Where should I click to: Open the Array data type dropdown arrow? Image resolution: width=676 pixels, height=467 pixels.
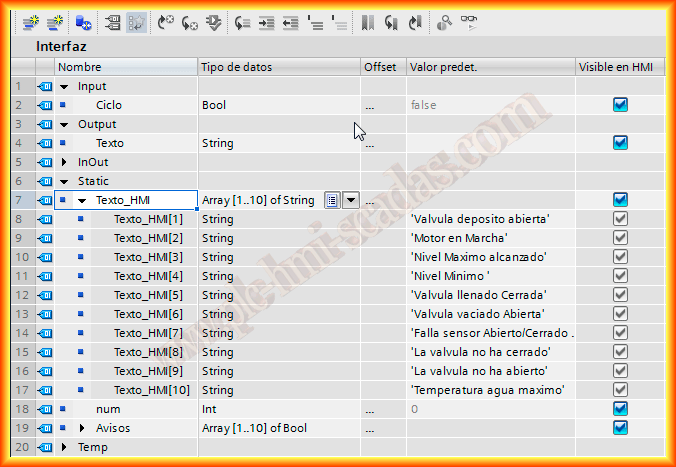click(351, 200)
